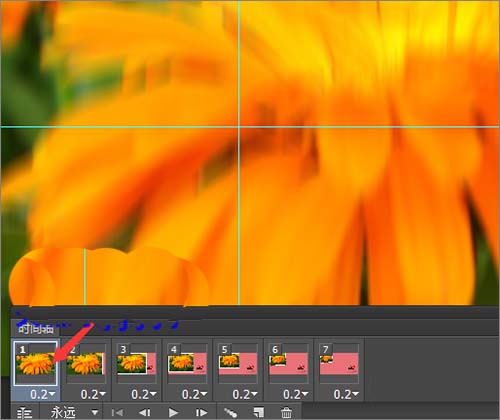Click the tween animation frames icon
500x420 pixels.
point(231,413)
